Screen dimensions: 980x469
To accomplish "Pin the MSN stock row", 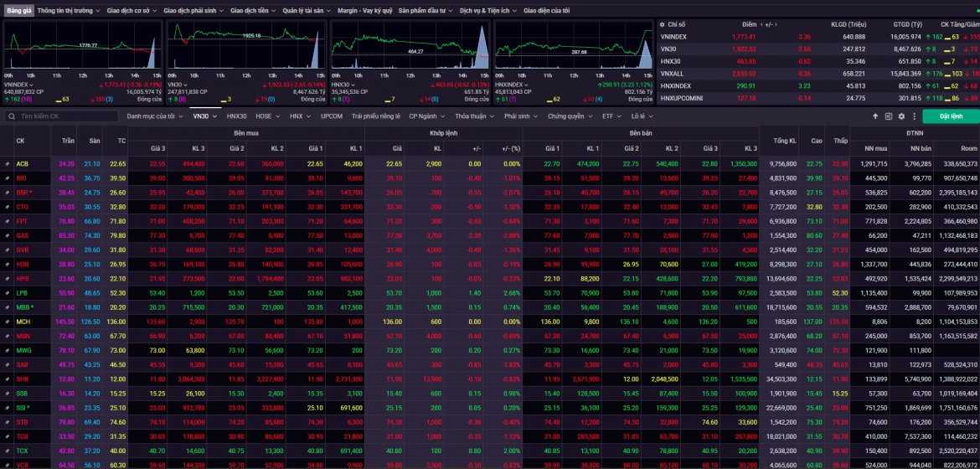I will [x=8, y=336].
